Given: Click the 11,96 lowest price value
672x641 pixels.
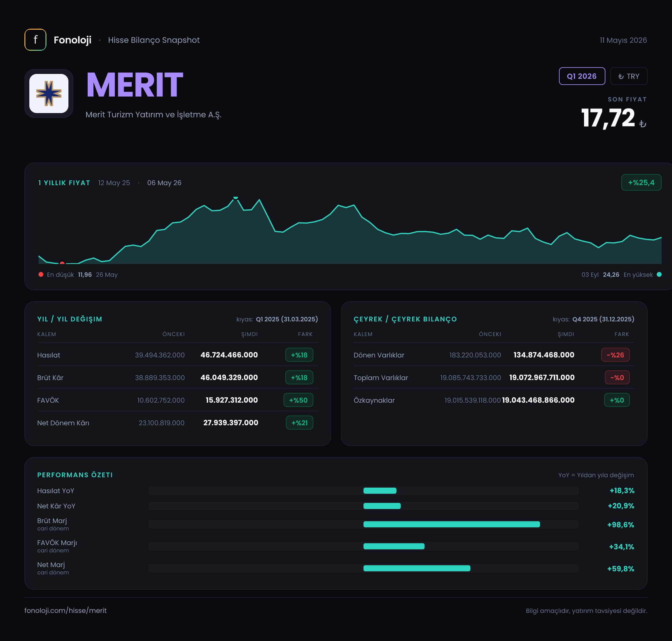Looking at the screenshot, I should click(x=85, y=274).
